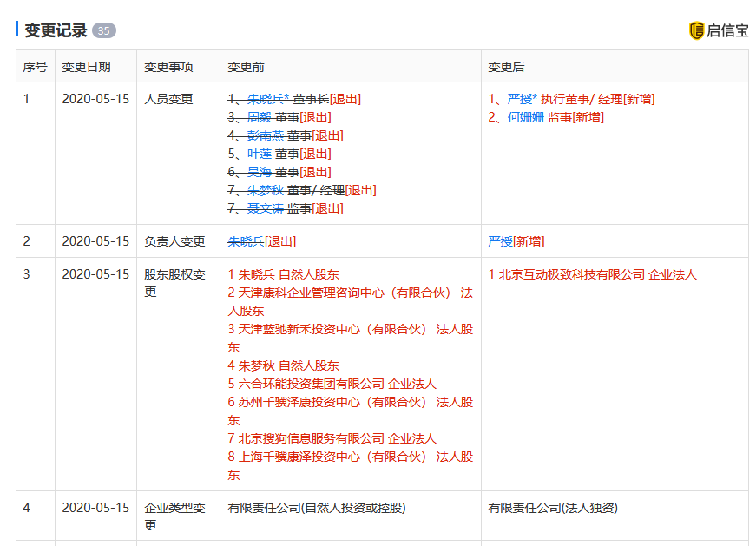Open 朱晓兵 link in personnel change row
Screen dimensions: 756x546
pyautogui.click(x=268, y=99)
